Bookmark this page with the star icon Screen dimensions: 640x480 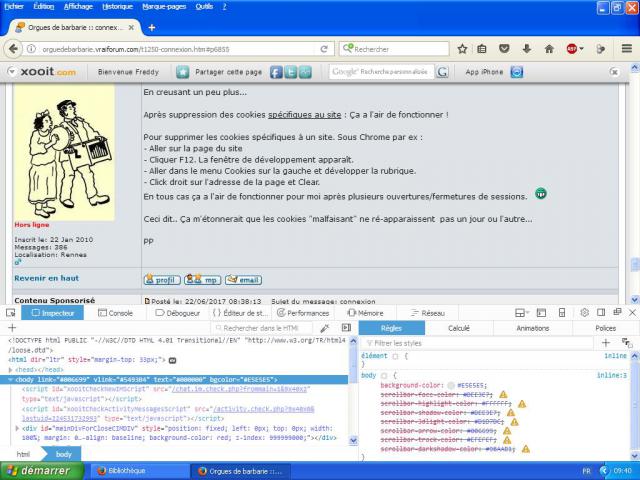tap(462, 49)
